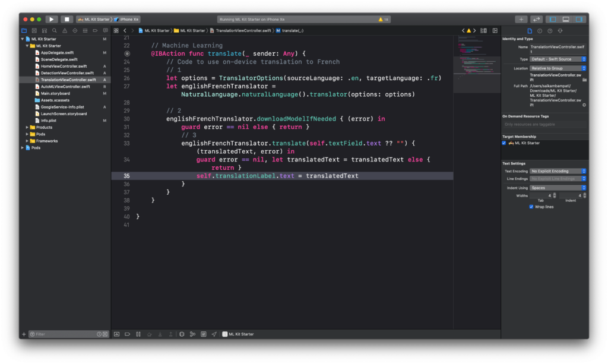Pause program execution
Screen dimensions: 608x364
point(138,334)
